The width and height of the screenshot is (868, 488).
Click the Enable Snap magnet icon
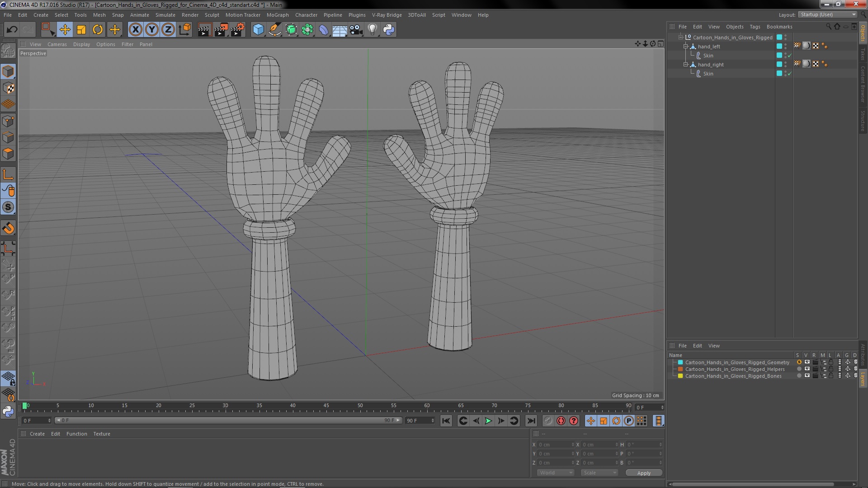click(8, 228)
